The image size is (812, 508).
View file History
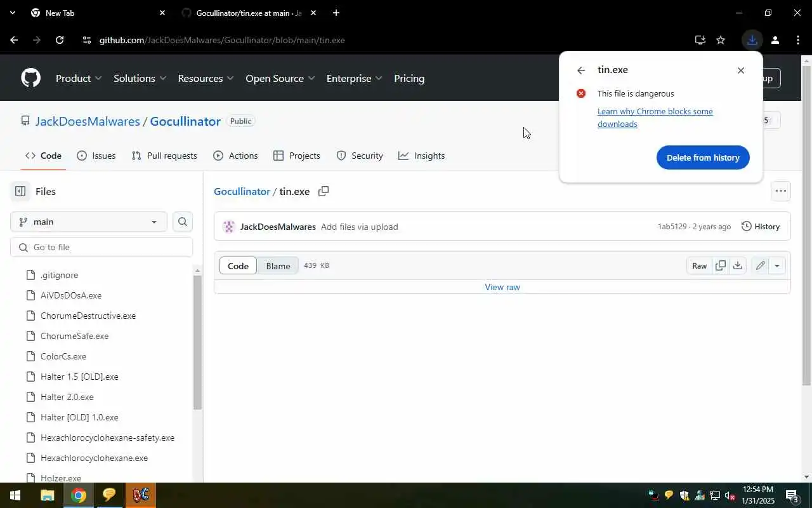coord(761,227)
